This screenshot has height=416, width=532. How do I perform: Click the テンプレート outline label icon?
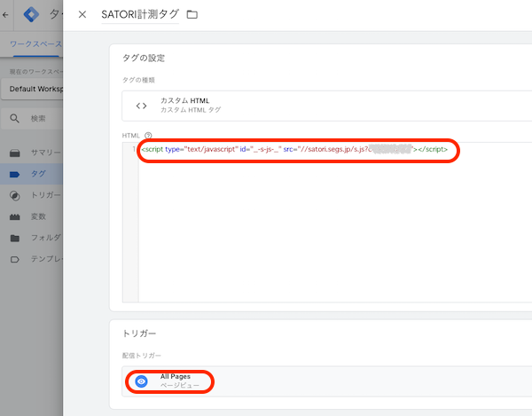tap(14, 260)
